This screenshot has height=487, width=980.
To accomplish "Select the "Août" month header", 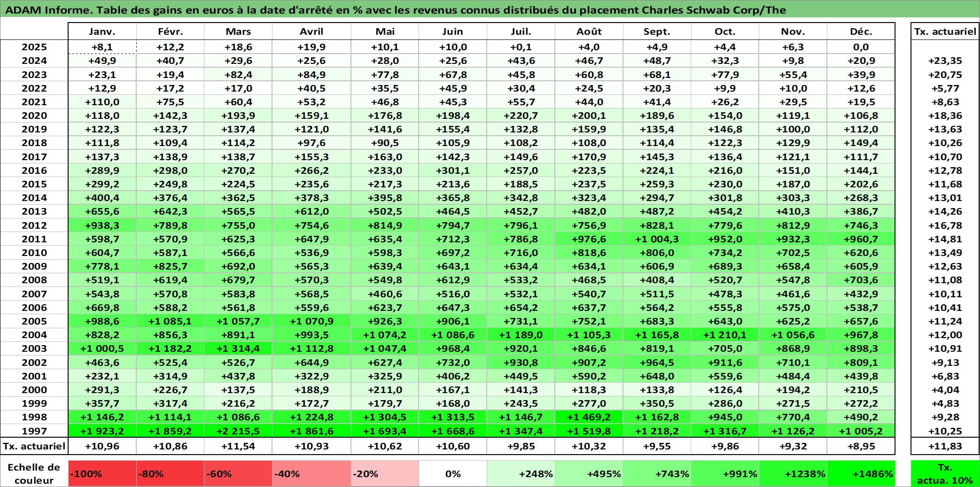I will click(589, 31).
